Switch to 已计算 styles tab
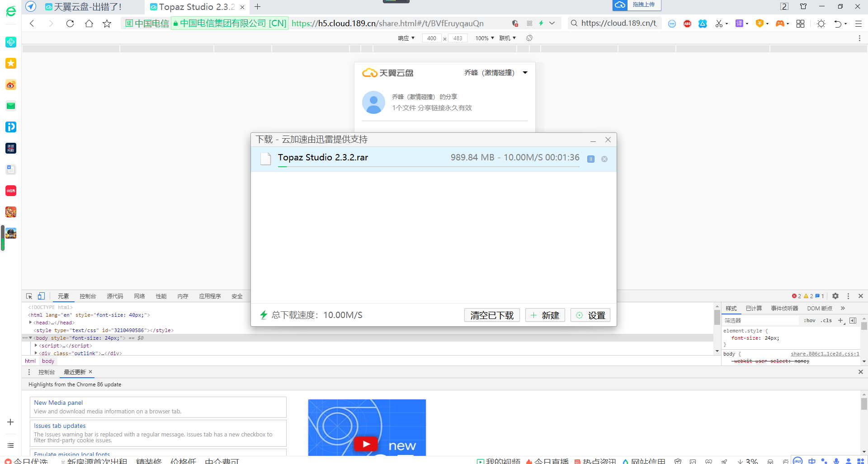Screen dimensions: 868x464 754,308
